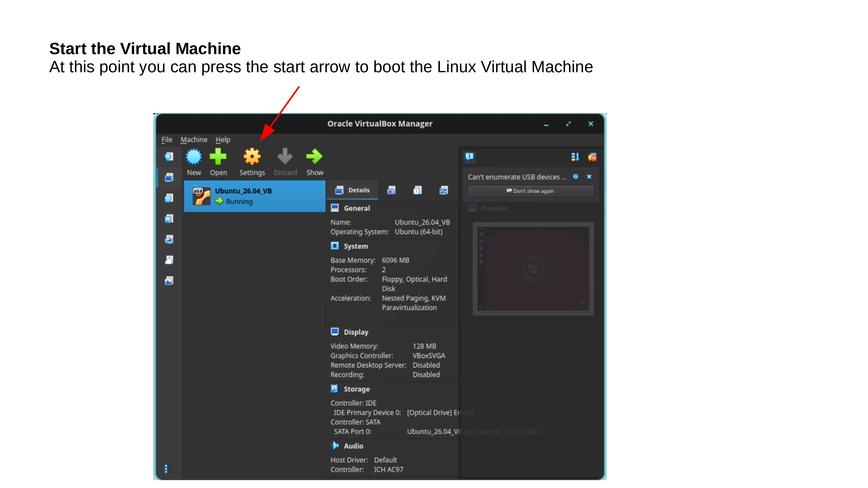Click the 'Recording:' label
This screenshot has height=488, width=868.
pos(347,374)
